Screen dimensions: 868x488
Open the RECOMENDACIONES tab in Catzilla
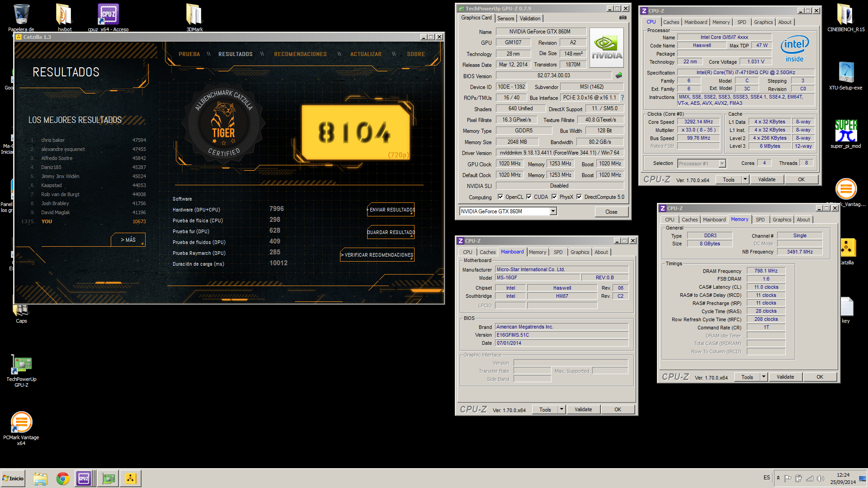[300, 54]
